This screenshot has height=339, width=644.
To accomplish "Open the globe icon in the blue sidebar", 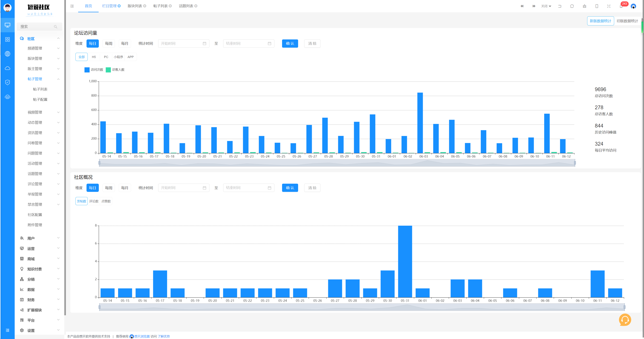I will click(8, 54).
